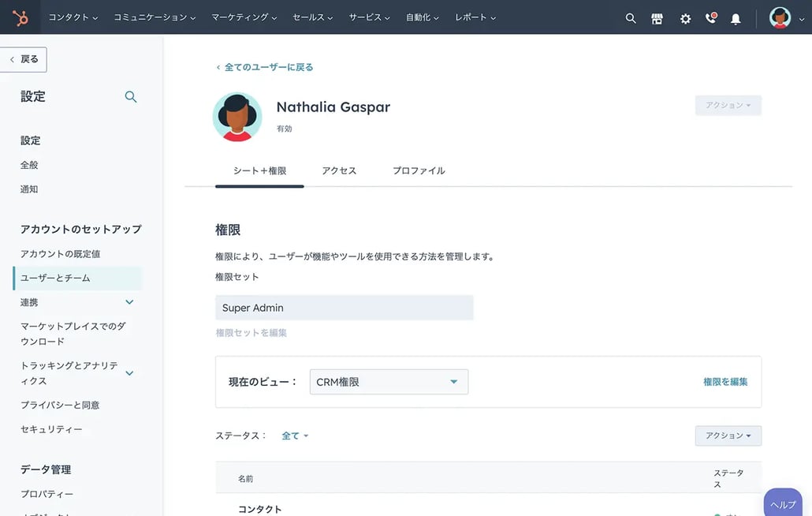Open the ステータス 全て filter dropdown

(295, 436)
